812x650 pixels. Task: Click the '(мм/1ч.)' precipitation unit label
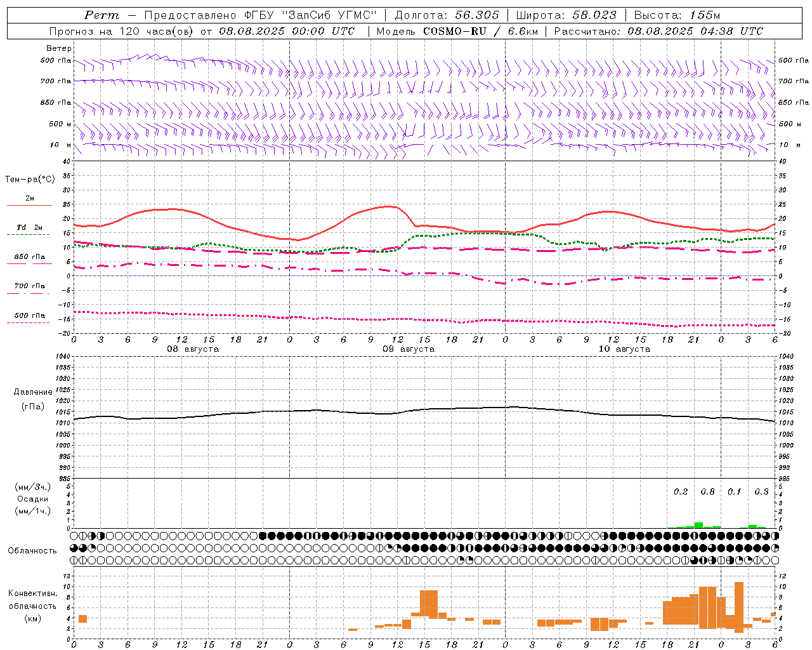pos(33,511)
